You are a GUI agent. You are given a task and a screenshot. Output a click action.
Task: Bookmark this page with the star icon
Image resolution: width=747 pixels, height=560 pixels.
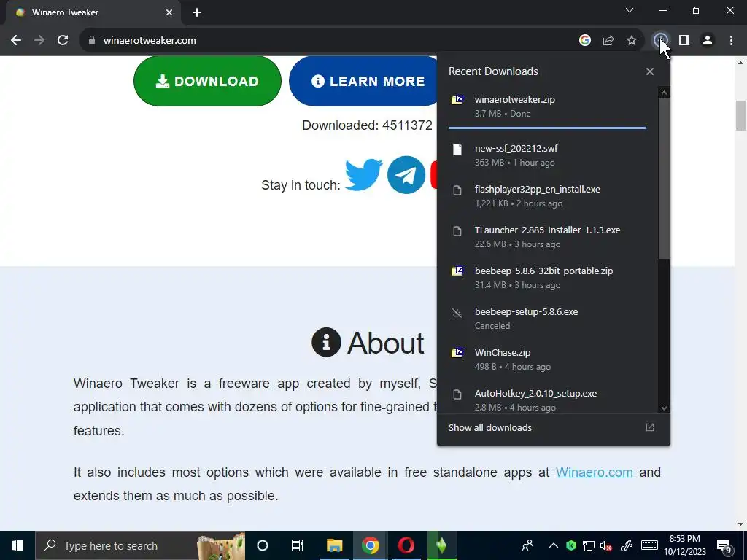[631, 41]
